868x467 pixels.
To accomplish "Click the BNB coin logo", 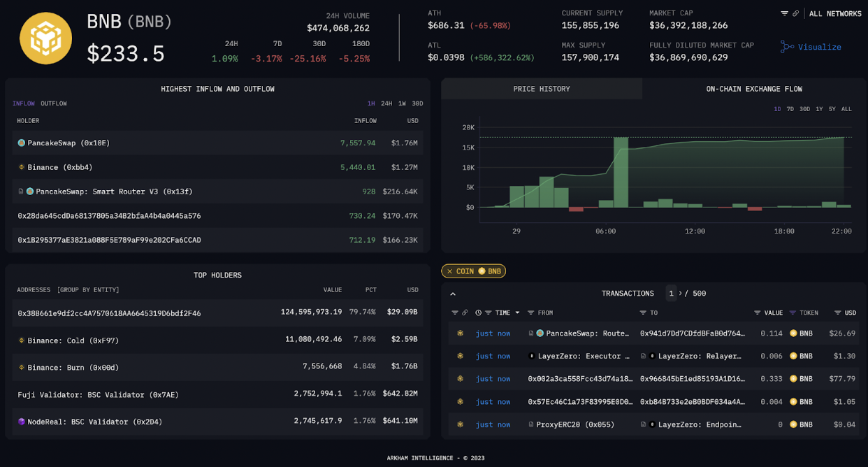I will point(46,38).
